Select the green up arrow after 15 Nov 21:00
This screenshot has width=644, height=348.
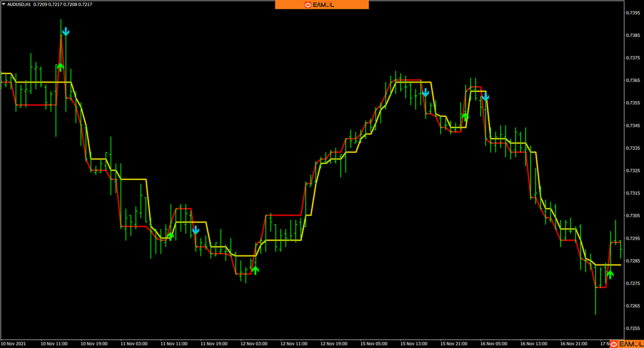click(x=465, y=117)
